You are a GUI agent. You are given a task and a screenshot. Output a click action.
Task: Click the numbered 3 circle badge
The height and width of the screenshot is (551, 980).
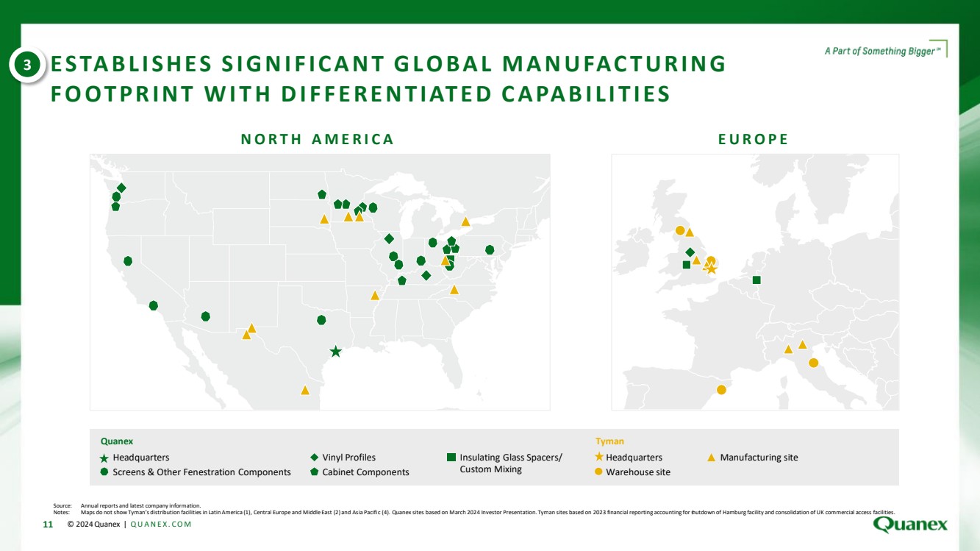point(26,66)
